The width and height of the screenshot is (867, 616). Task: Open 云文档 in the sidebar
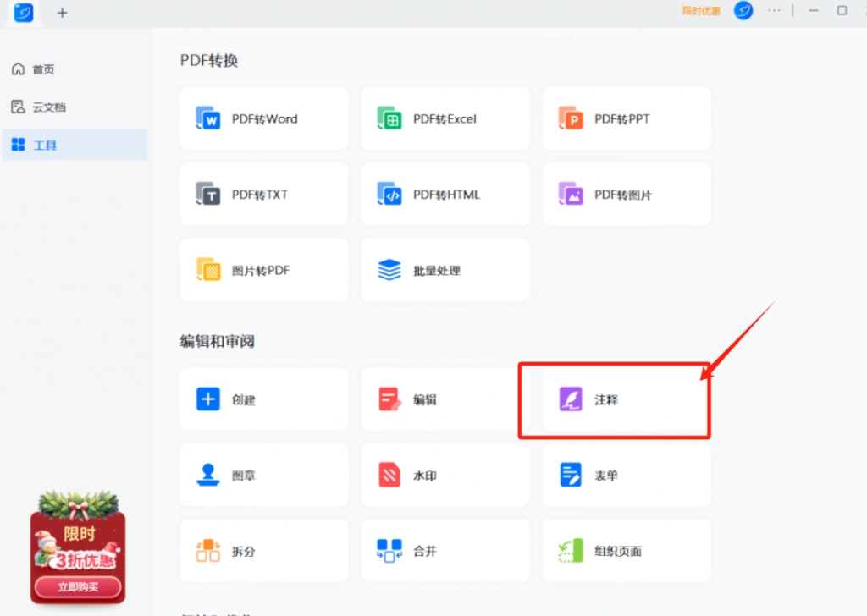pyautogui.click(x=75, y=107)
